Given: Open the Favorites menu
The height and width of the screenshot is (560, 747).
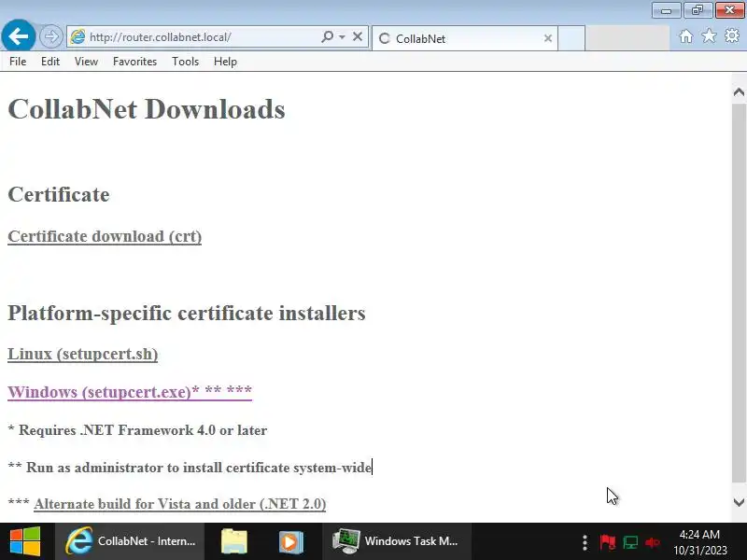Looking at the screenshot, I should click(134, 62).
